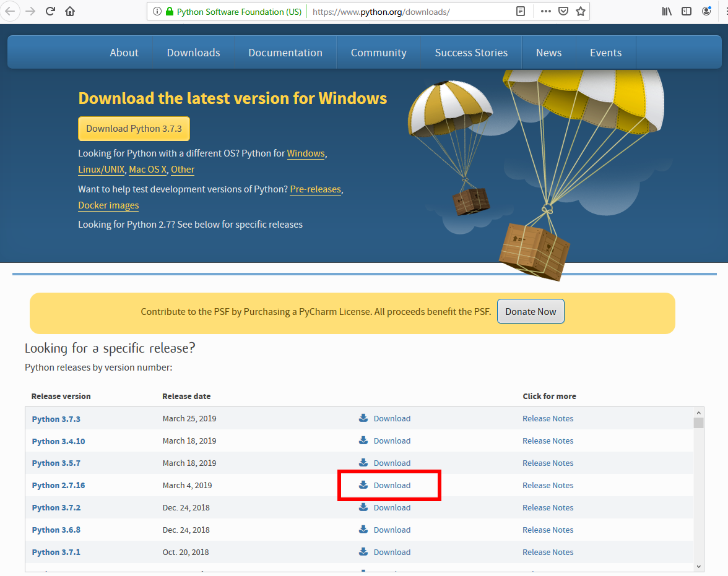Open the Python 3.5.7 release link

(x=56, y=463)
